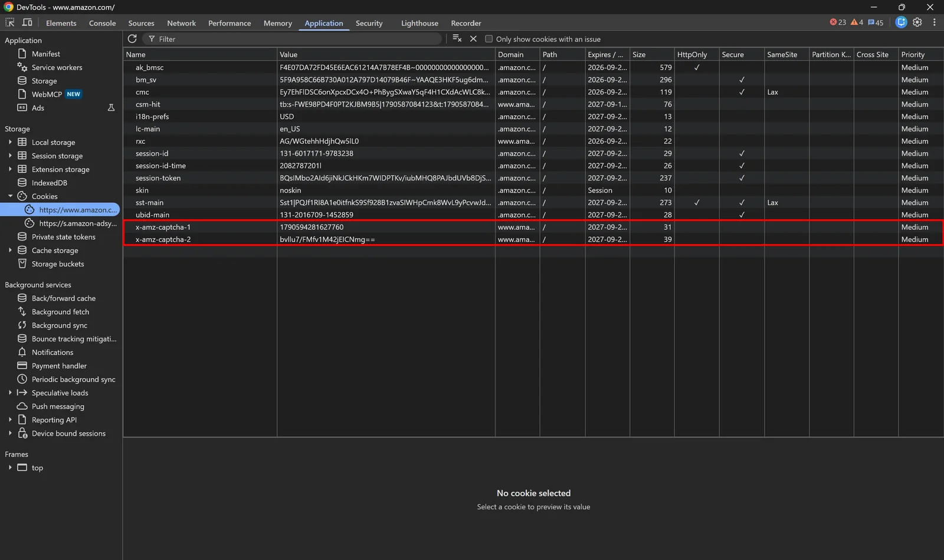Expand the Session storage tree node

tap(10, 156)
